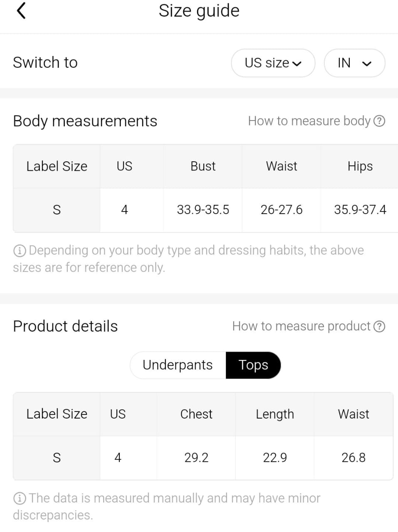Select the Tops tab
The image size is (398, 532).
pyautogui.click(x=253, y=365)
